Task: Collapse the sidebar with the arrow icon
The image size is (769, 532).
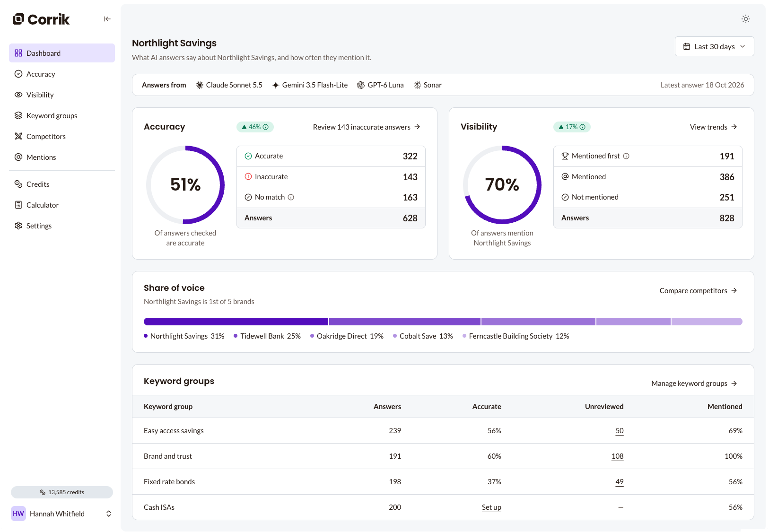Action: click(x=107, y=19)
